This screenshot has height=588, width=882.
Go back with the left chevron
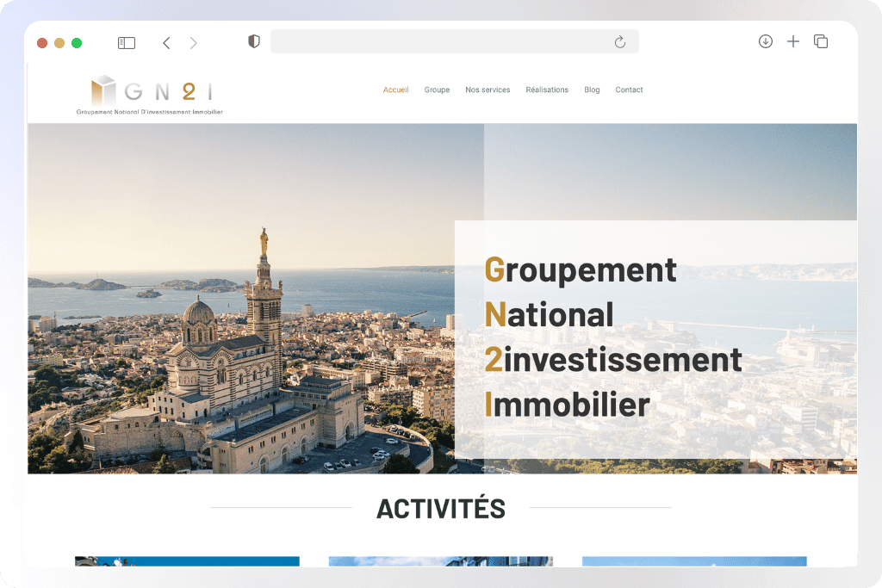coord(166,43)
